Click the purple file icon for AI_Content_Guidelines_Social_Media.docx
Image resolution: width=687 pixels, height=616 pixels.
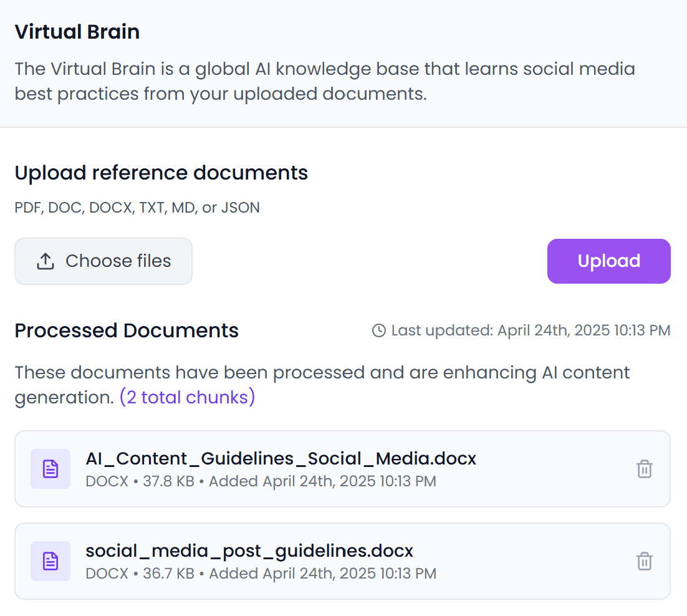pyautogui.click(x=50, y=469)
